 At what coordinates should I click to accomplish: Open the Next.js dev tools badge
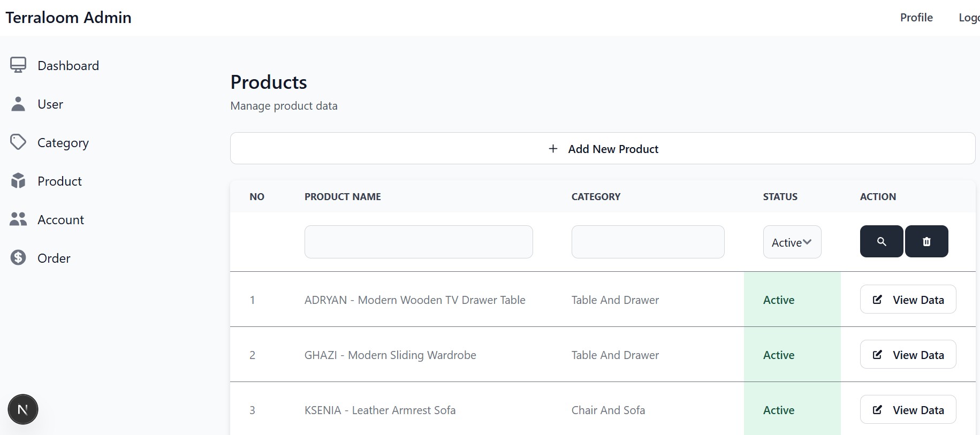pos(23,409)
